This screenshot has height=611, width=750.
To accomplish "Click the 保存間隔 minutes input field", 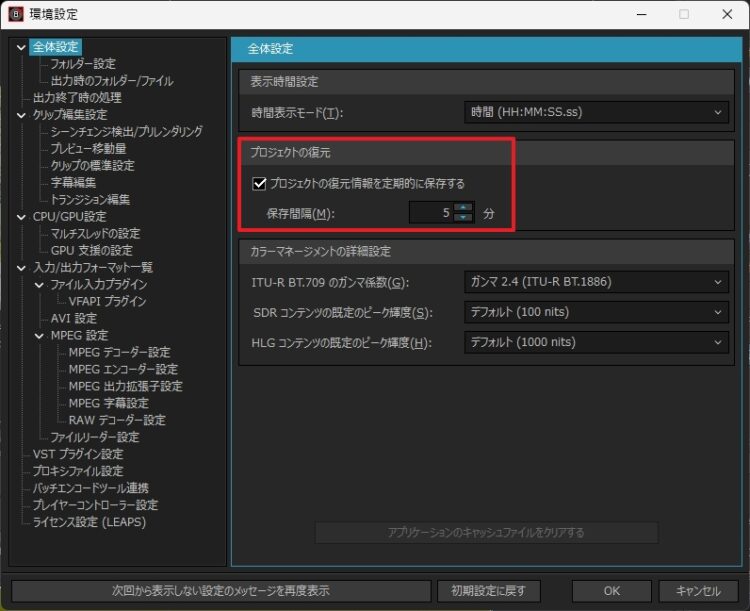I will (431, 213).
